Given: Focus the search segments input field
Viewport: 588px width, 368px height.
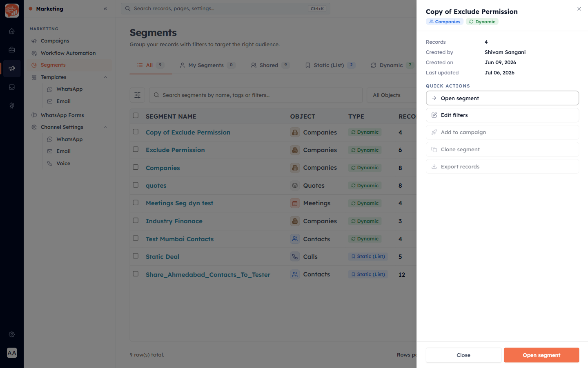Looking at the screenshot, I should coord(256,95).
